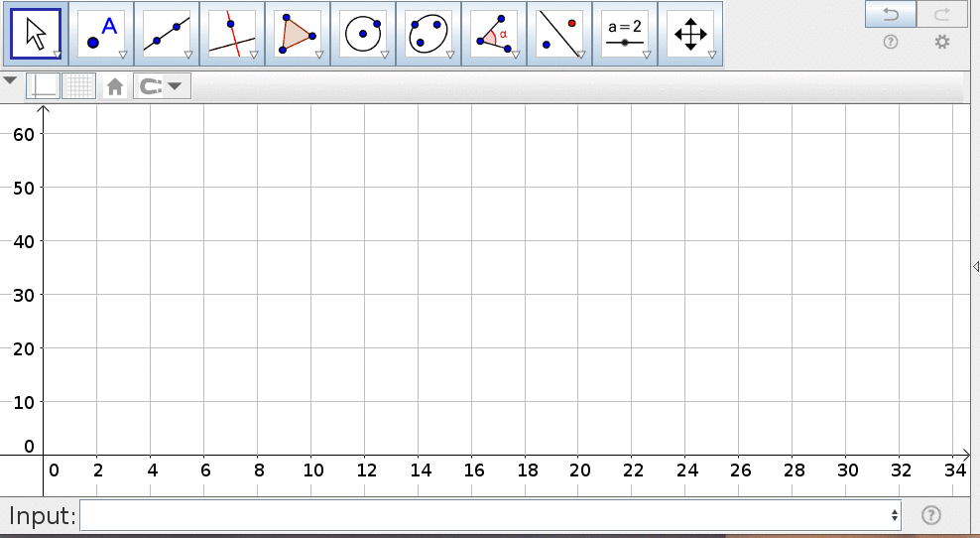Toggle the axes visibility button
This screenshot has width=980, height=538.
[44, 86]
